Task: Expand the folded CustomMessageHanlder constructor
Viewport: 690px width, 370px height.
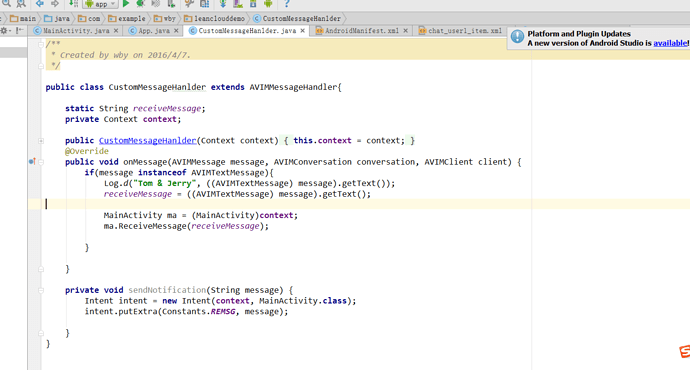Action: pyautogui.click(x=41, y=141)
